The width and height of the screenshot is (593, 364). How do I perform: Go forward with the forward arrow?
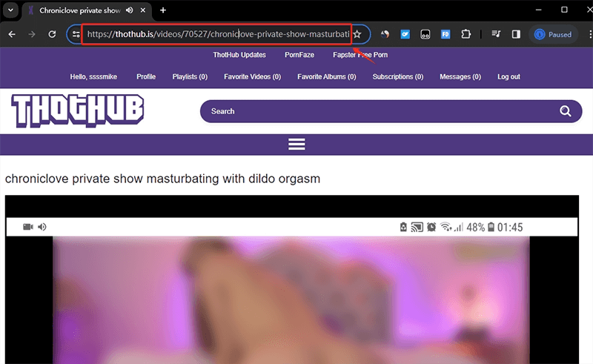click(x=32, y=34)
